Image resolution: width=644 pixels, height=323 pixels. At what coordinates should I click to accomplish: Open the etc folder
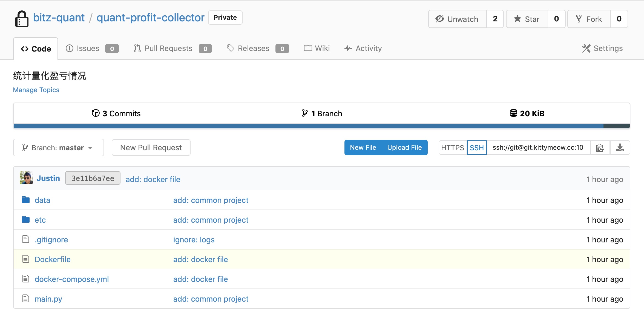(x=40, y=220)
